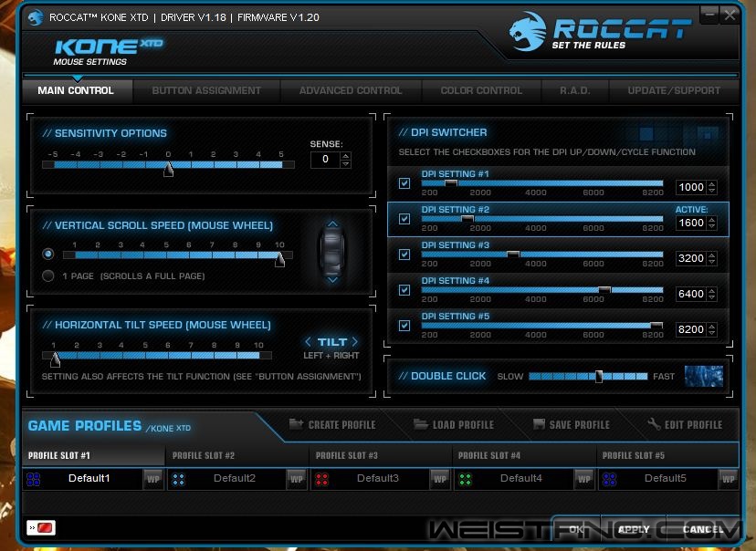Screen dimensions: 756x551
Task: Increase DPI Setting #1 value
Action: pos(712,183)
